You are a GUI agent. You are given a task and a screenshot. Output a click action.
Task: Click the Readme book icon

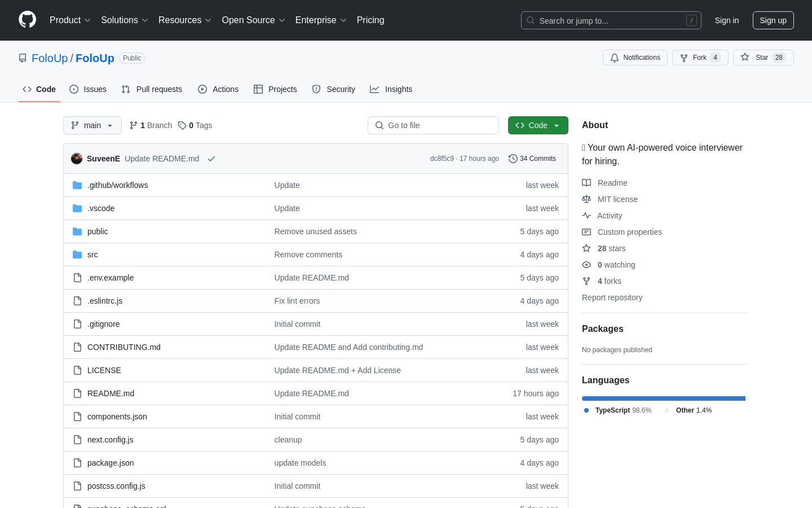pos(586,183)
